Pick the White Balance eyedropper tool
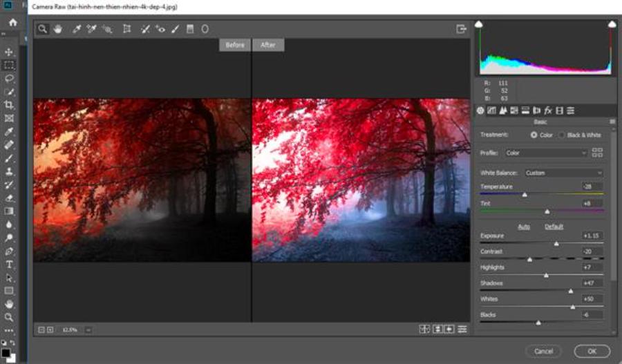This screenshot has height=364, width=622. [77, 29]
